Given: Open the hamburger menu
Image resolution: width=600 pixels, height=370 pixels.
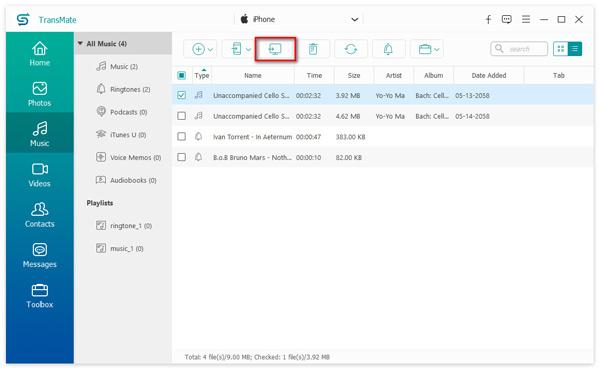Looking at the screenshot, I should click(x=526, y=19).
